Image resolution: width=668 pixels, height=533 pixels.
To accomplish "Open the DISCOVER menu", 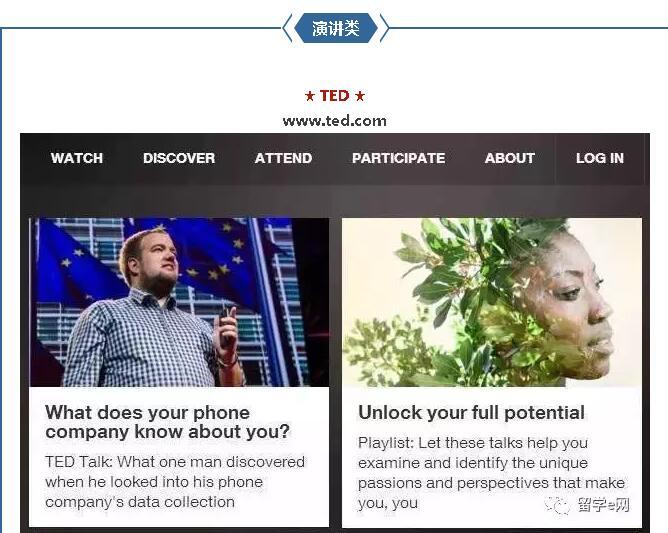I will [x=179, y=158].
